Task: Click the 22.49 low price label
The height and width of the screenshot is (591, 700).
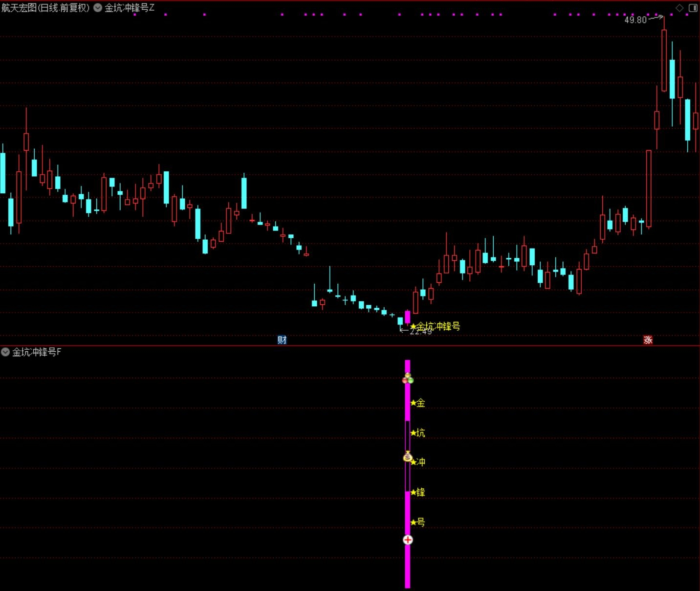Action: 420,332
